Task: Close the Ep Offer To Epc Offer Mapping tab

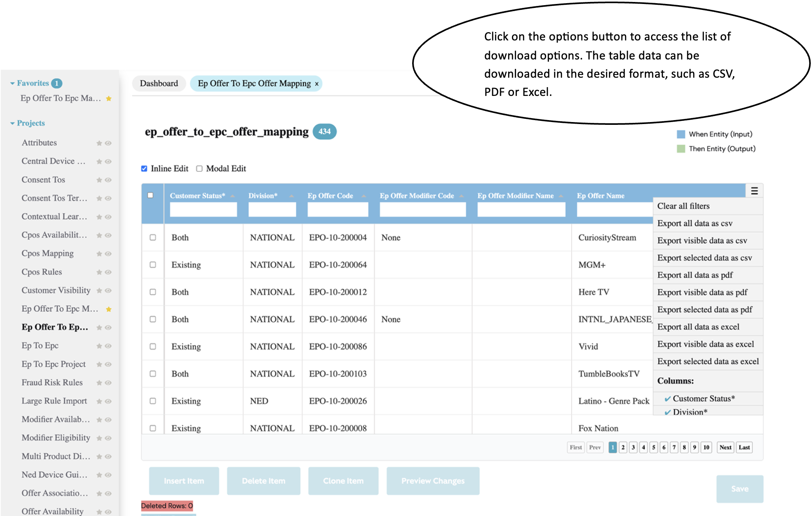Action: click(317, 84)
